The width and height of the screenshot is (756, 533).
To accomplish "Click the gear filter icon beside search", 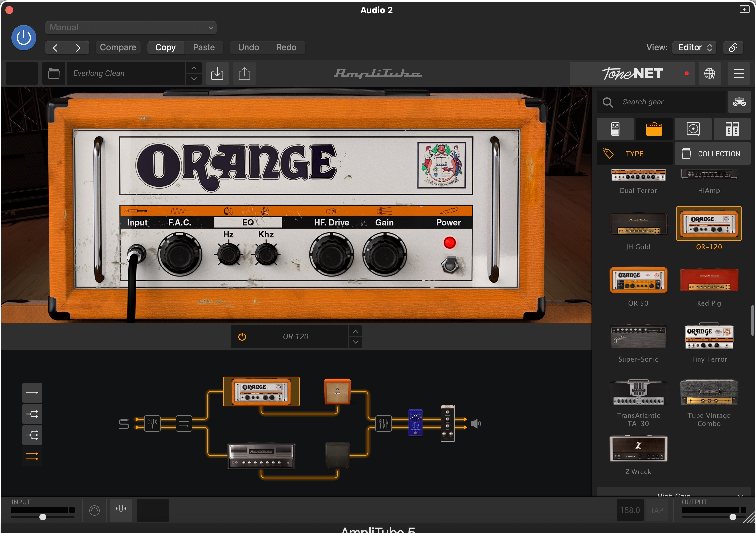I will click(739, 102).
